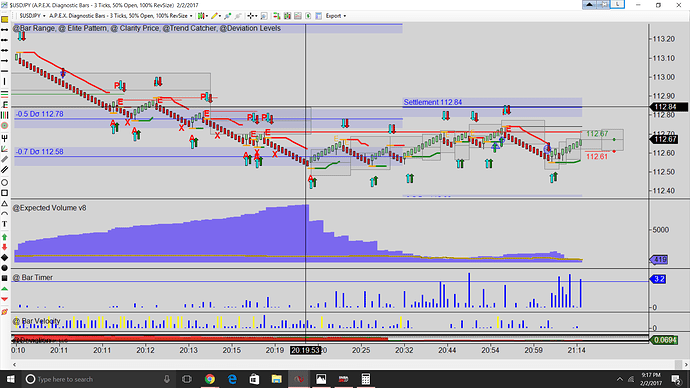Viewport: 690px width, 388px height.
Task: Open the crosshair cursor mode dropdown
Action: click(257, 16)
